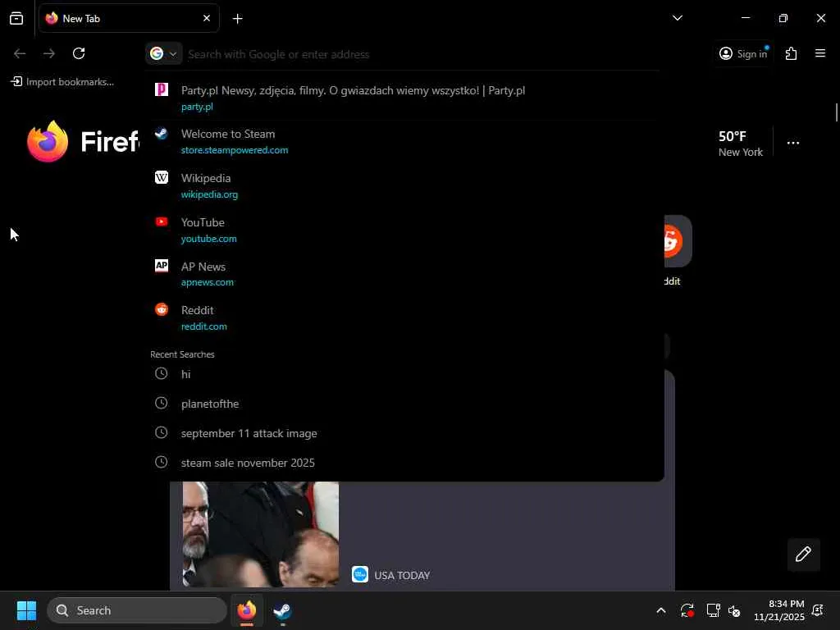Viewport: 840px width, 630px height.
Task: Click the AP News favicon
Action: (162, 266)
